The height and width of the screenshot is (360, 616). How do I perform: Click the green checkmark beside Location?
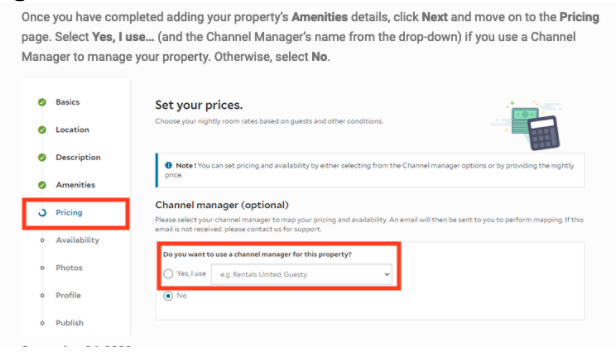[x=42, y=130]
